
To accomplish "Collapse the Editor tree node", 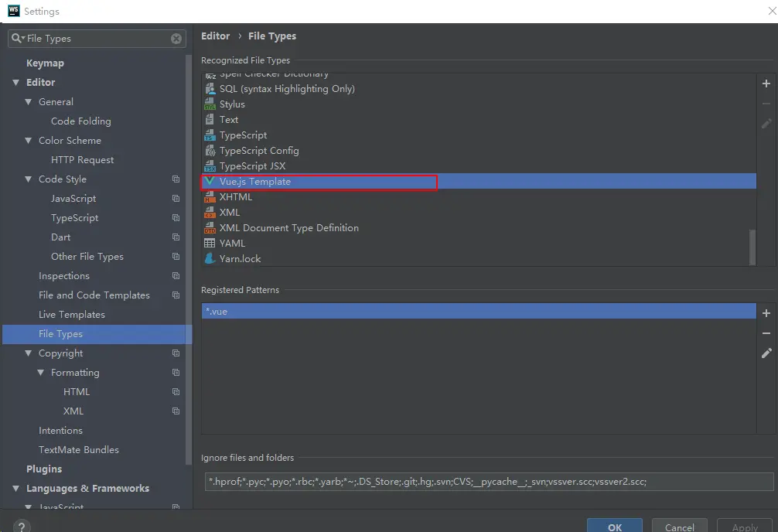I will [x=16, y=83].
